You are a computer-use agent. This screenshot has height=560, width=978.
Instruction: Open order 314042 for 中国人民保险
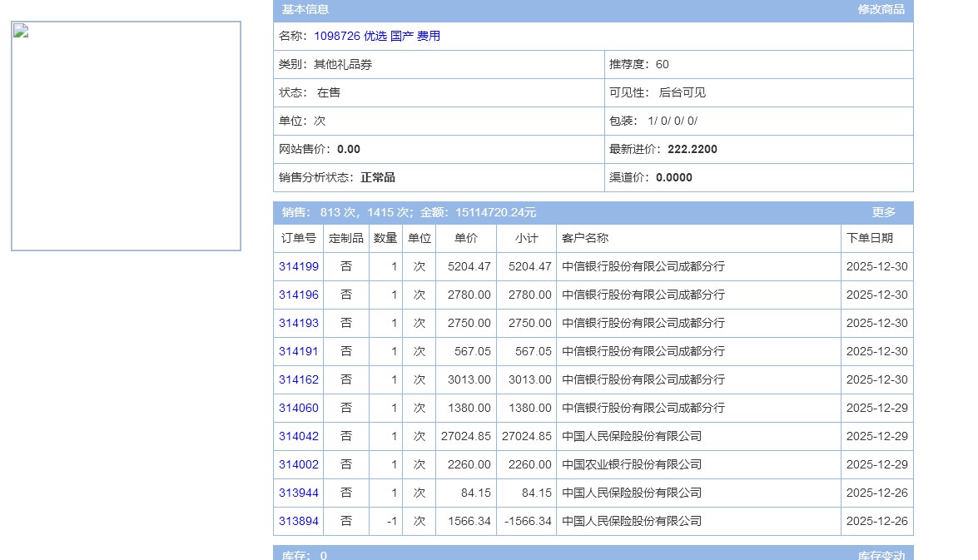pyautogui.click(x=299, y=437)
